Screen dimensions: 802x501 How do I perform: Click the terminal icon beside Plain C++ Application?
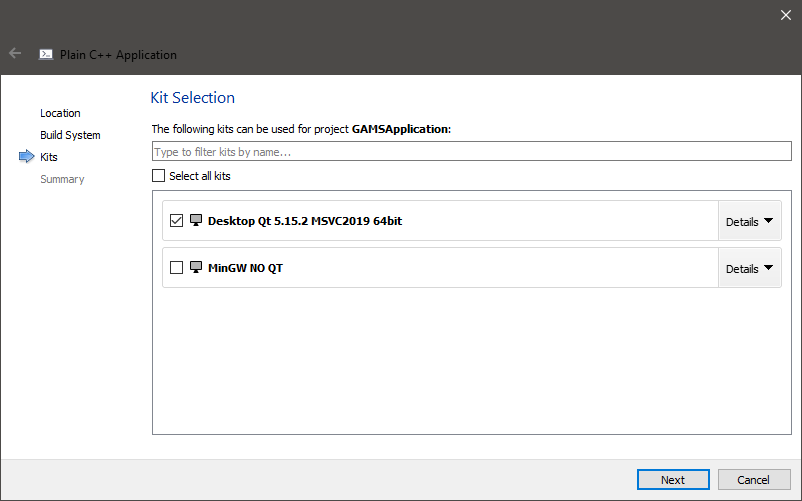46,55
